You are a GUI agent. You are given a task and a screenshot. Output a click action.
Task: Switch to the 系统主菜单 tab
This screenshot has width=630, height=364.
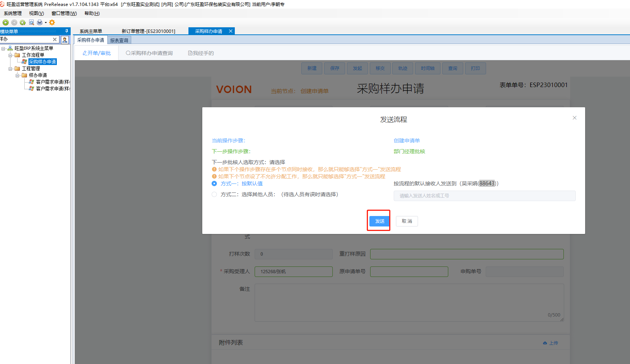91,31
